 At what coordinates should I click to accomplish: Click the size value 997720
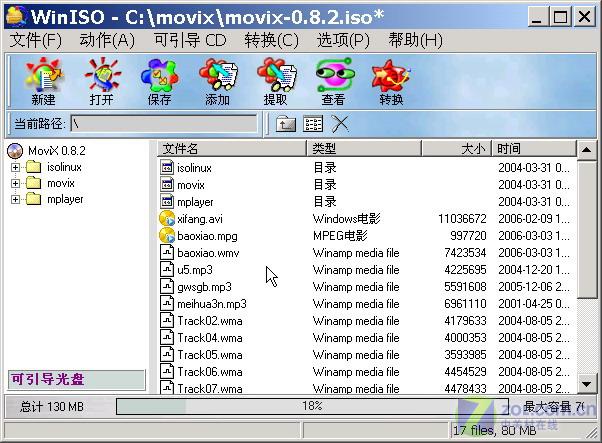click(468, 236)
